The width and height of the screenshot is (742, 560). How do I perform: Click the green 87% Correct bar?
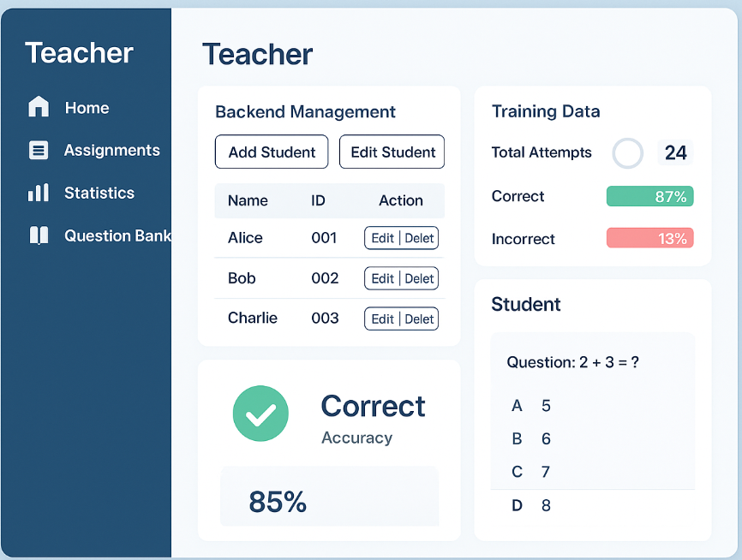[x=649, y=197]
